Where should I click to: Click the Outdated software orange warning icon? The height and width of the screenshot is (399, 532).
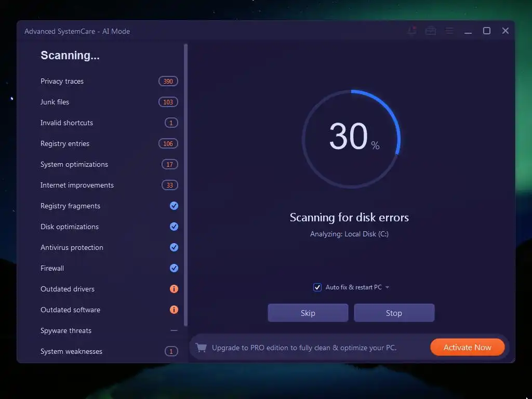[174, 310]
